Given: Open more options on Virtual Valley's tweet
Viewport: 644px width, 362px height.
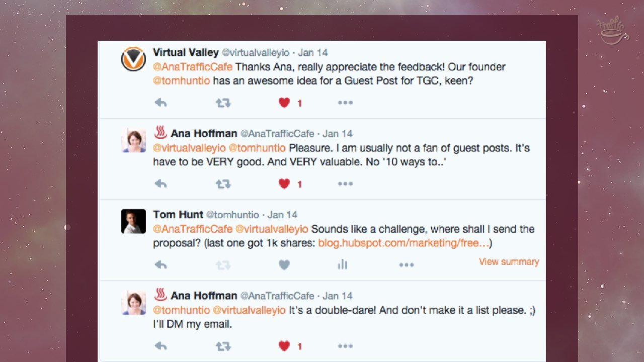Looking at the screenshot, I should [345, 103].
